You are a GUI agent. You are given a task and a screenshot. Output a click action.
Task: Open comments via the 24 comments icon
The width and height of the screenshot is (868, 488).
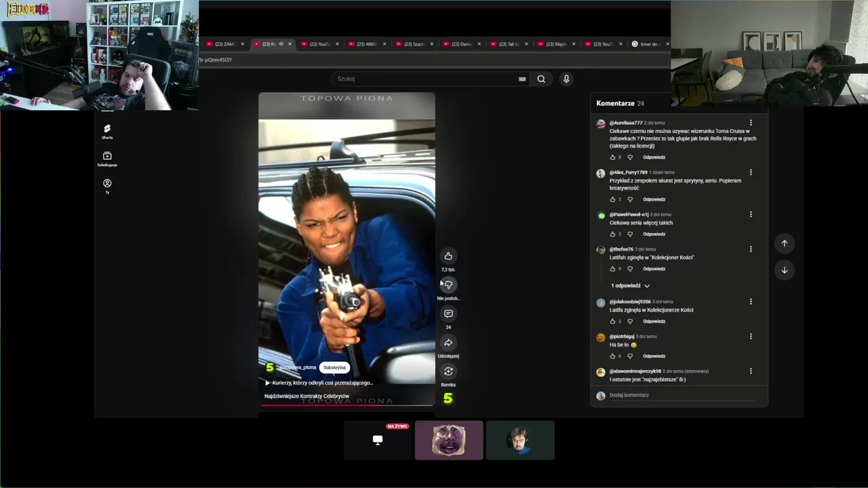point(448,314)
